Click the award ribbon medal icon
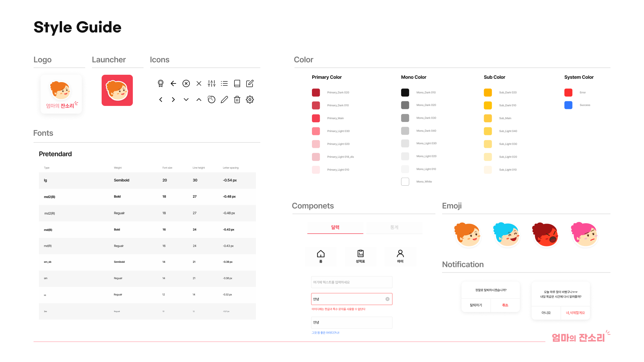The image size is (644, 362). click(x=161, y=83)
